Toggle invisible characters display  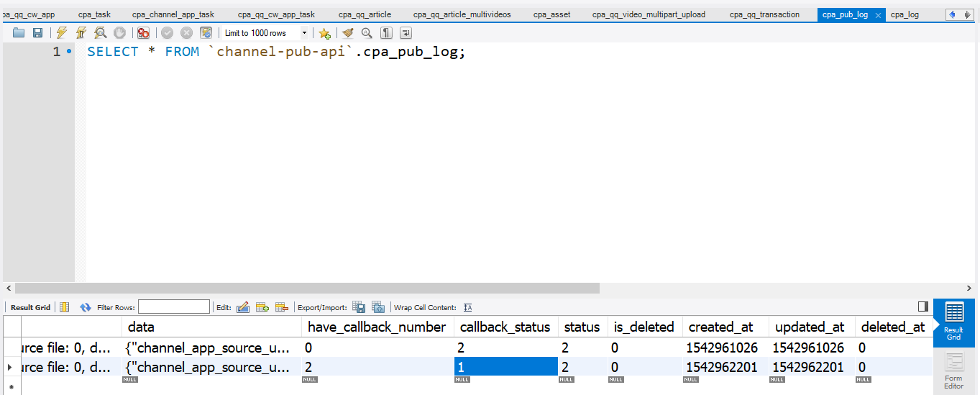click(x=386, y=33)
